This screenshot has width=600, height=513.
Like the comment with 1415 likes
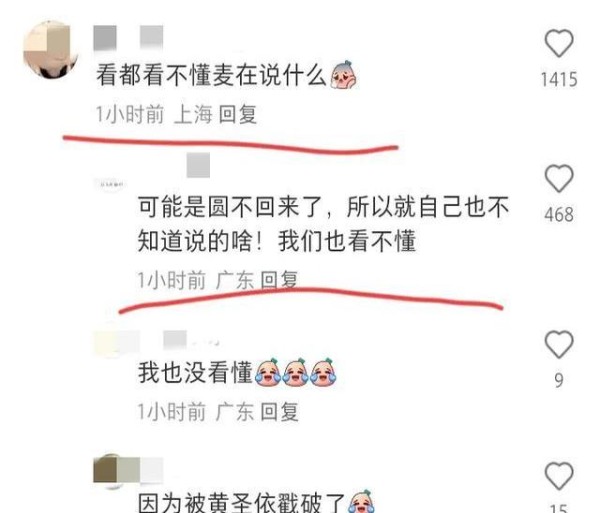559,43
